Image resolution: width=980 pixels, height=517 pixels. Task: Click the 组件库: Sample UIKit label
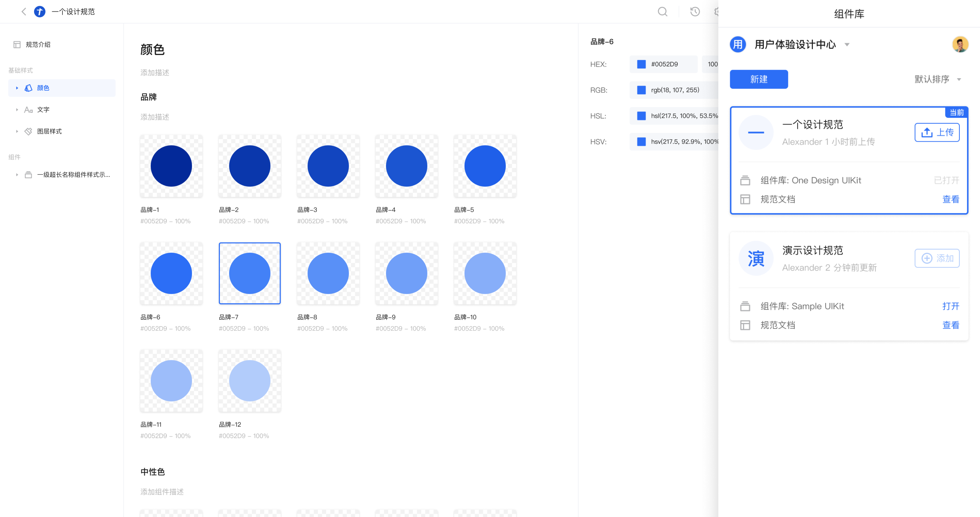pyautogui.click(x=802, y=306)
